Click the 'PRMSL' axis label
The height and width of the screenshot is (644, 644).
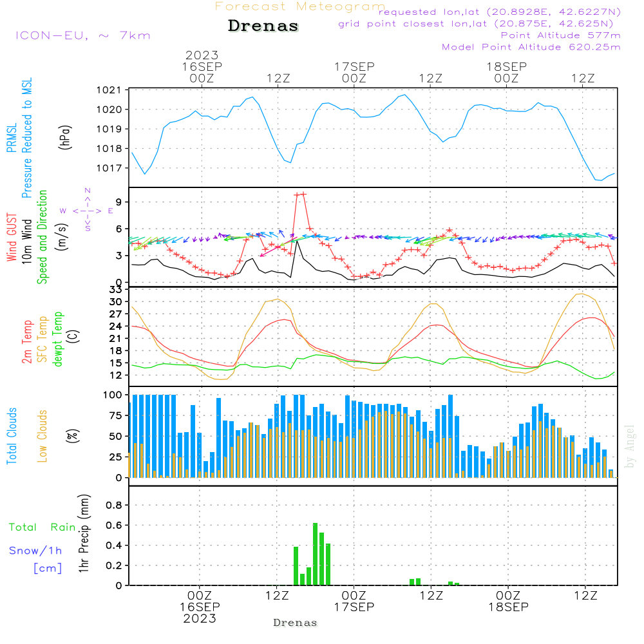[12, 138]
